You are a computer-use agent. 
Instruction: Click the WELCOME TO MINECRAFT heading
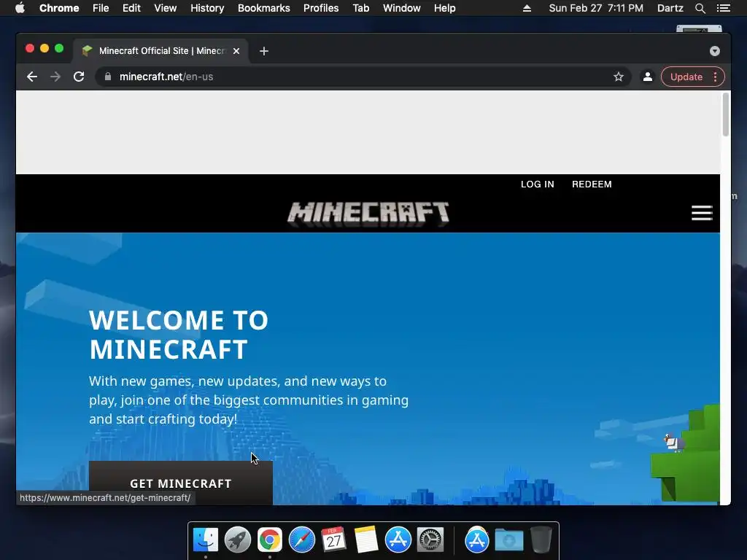(179, 335)
